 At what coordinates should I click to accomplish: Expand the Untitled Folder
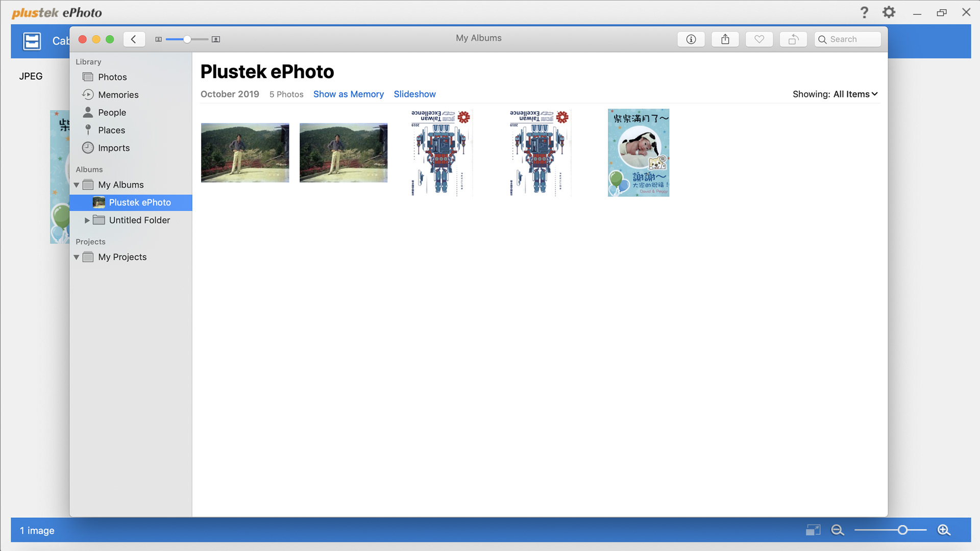point(87,220)
